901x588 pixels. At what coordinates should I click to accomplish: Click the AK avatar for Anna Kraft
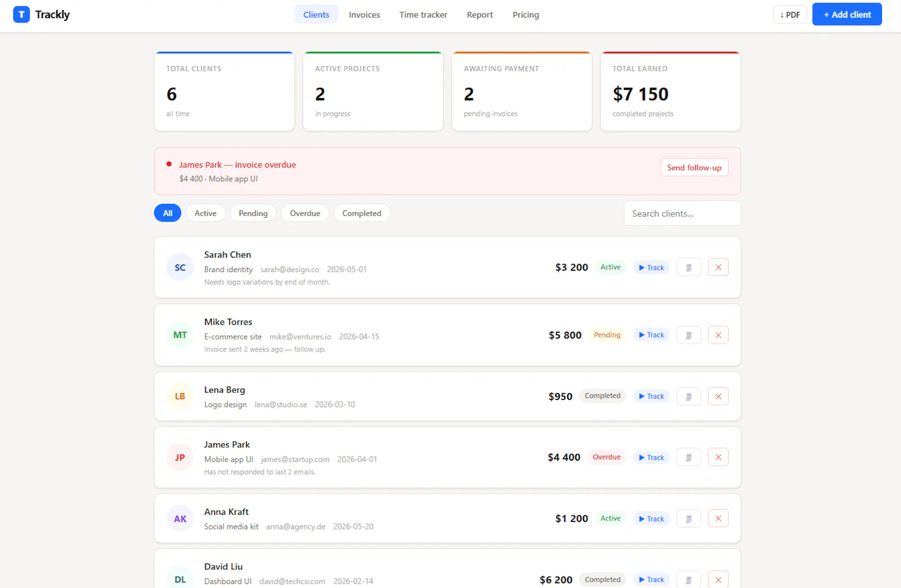180,519
